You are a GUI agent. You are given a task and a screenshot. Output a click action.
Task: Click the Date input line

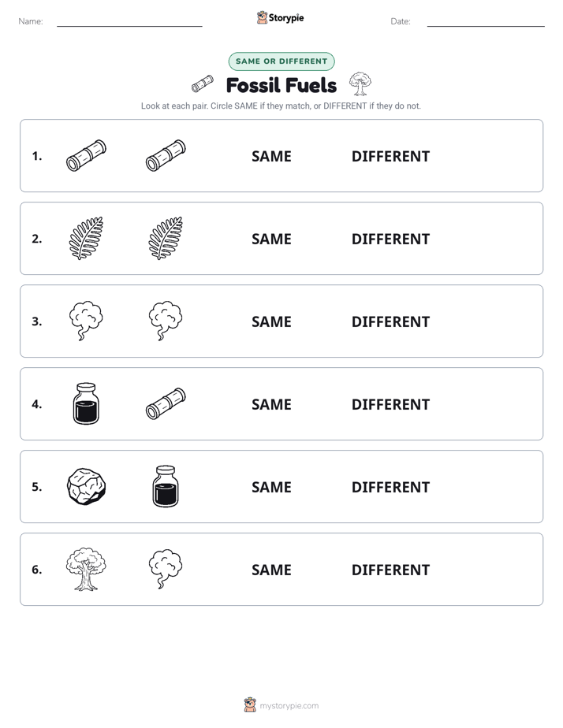(x=486, y=21)
